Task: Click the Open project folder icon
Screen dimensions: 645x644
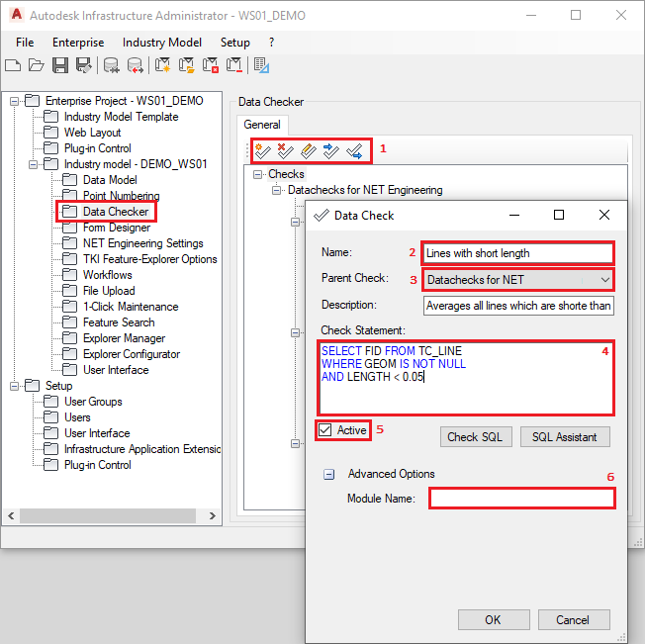Action: tap(37, 65)
